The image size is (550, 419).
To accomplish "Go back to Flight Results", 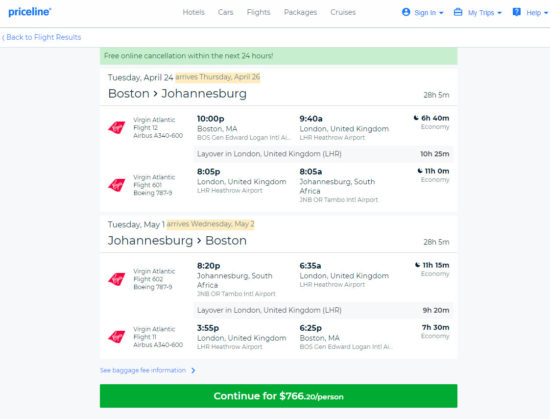I will (x=42, y=37).
